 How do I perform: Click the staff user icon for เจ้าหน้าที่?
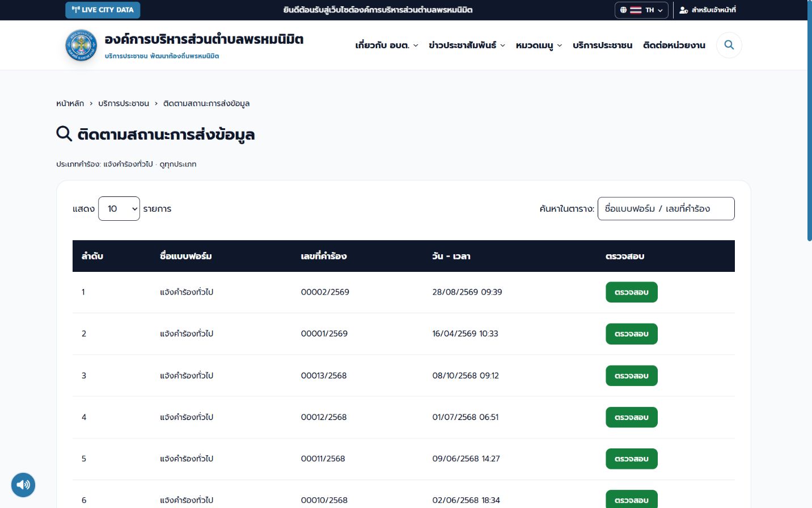[683, 10]
